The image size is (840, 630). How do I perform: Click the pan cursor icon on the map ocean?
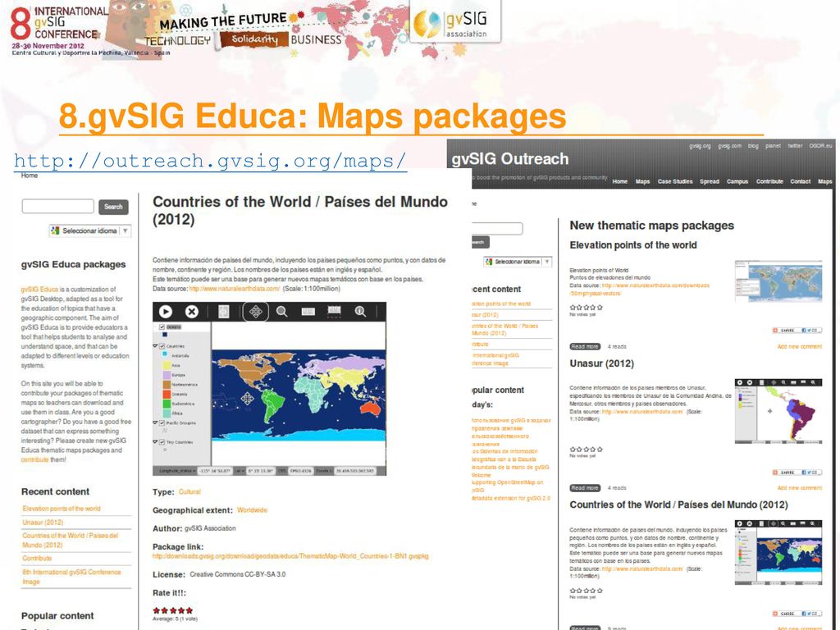point(247,398)
